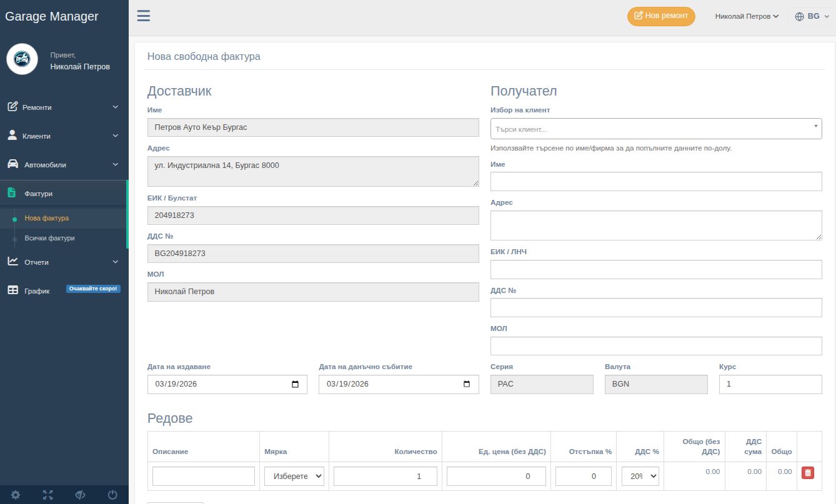Screen dimensions: 836x504
Task: Click the Garage Manager brand title
Action: 52,16
